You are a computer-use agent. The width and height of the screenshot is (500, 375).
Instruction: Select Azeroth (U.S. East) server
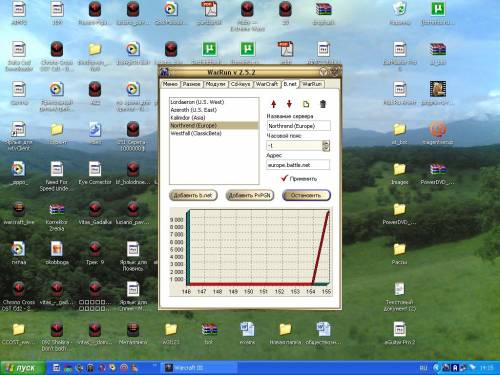click(214, 110)
